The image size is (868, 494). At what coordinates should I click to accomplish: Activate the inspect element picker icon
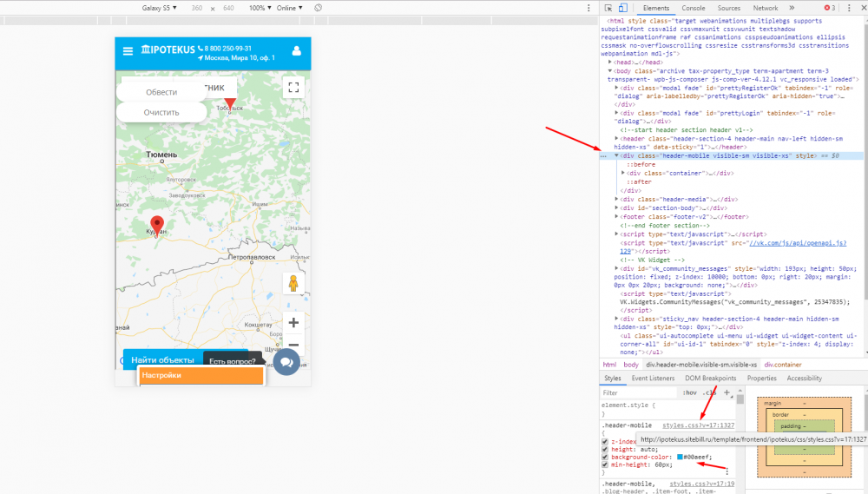(608, 8)
